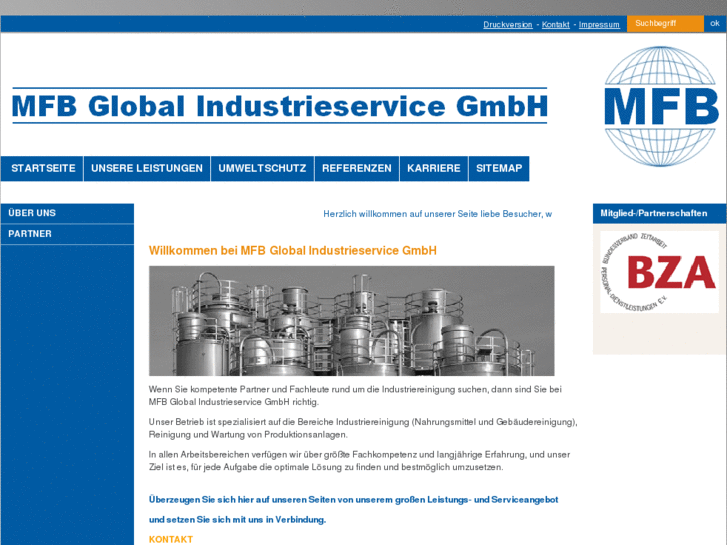Image resolution: width=727 pixels, height=545 pixels.
Task: Select Partner in the sidebar
Action: pyautogui.click(x=67, y=234)
